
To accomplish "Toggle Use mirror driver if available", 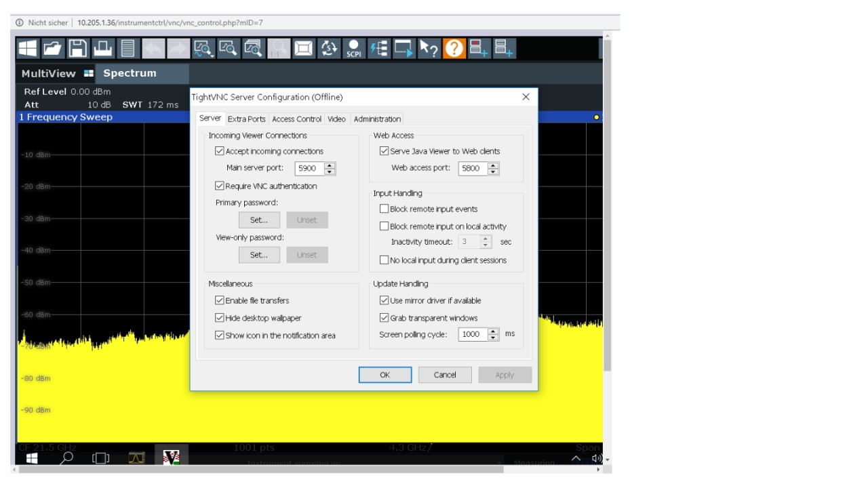I will click(384, 300).
